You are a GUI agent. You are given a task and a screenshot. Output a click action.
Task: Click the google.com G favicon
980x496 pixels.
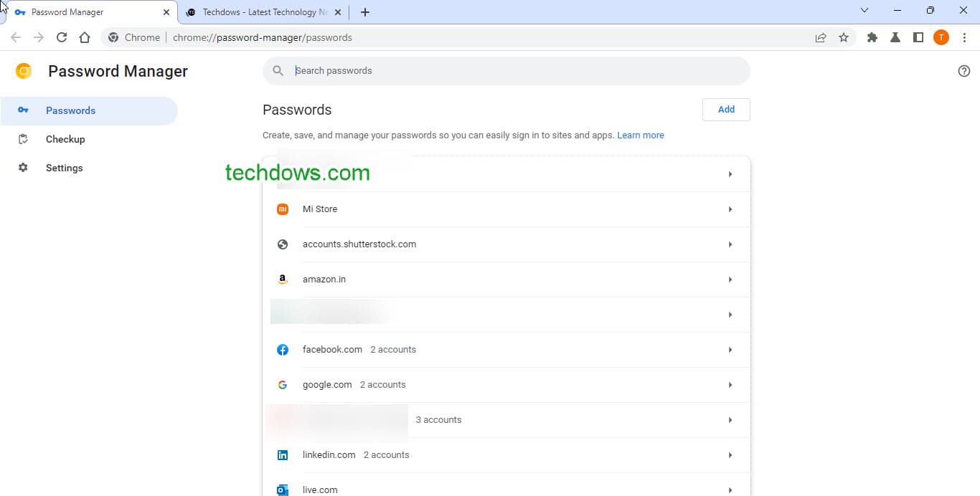283,385
